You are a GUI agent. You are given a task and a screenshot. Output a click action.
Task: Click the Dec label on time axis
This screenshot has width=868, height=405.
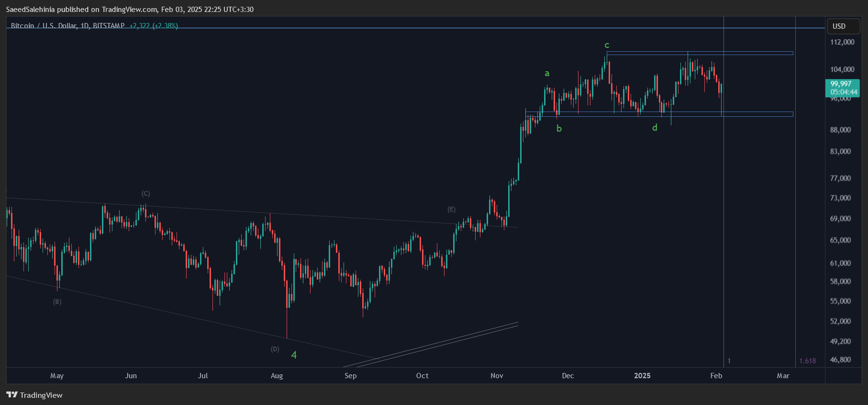click(568, 376)
